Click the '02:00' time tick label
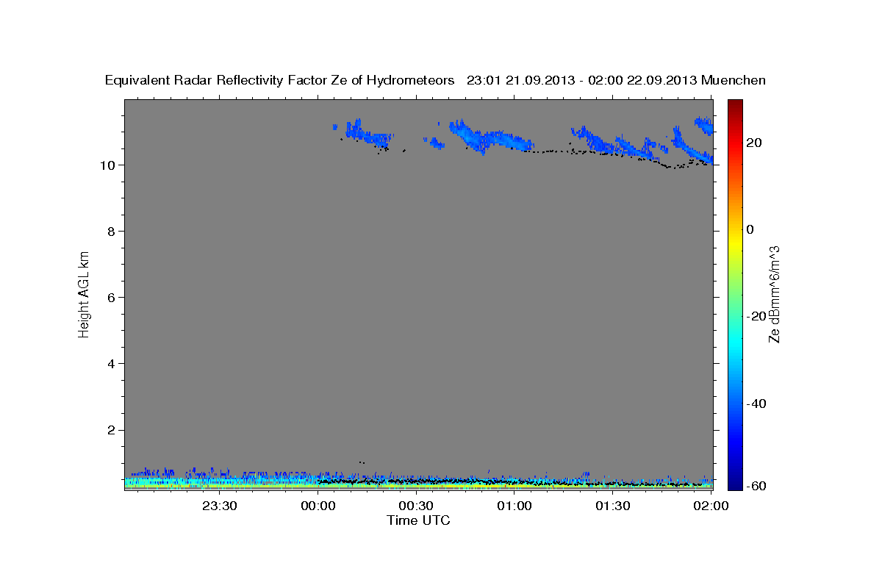 711,506
